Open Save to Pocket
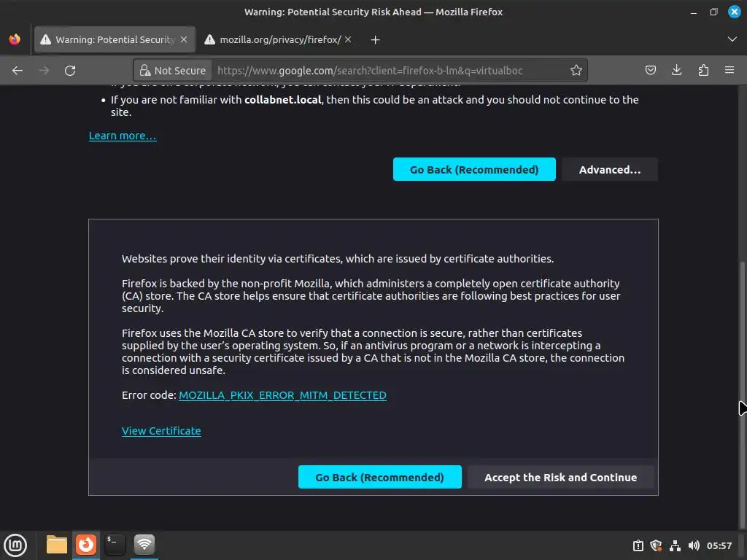 point(650,71)
